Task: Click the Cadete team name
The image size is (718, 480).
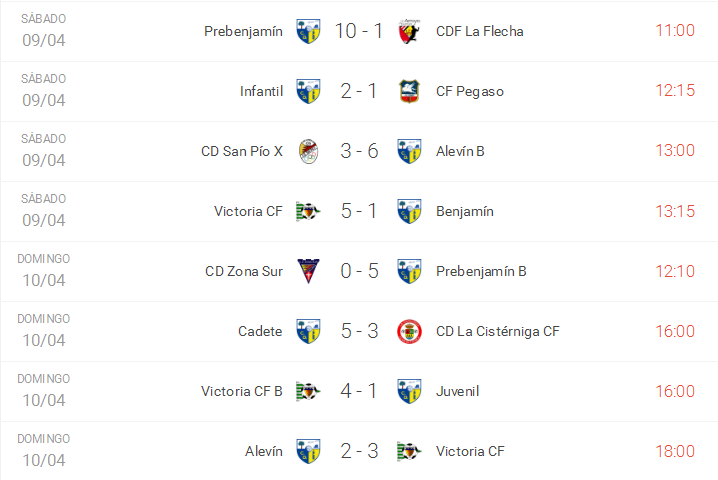Action: coord(260,331)
